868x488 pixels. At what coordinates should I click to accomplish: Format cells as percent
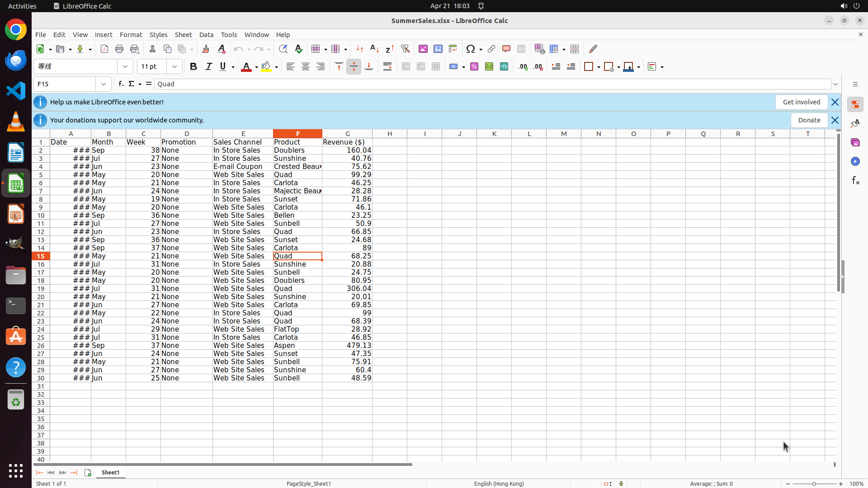pos(474,67)
